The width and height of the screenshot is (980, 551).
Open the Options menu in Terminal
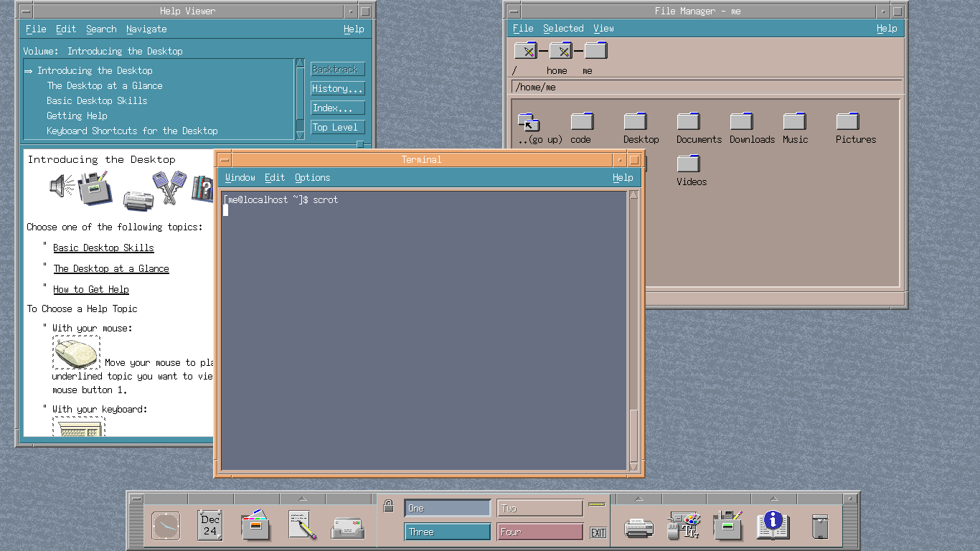pos(312,178)
